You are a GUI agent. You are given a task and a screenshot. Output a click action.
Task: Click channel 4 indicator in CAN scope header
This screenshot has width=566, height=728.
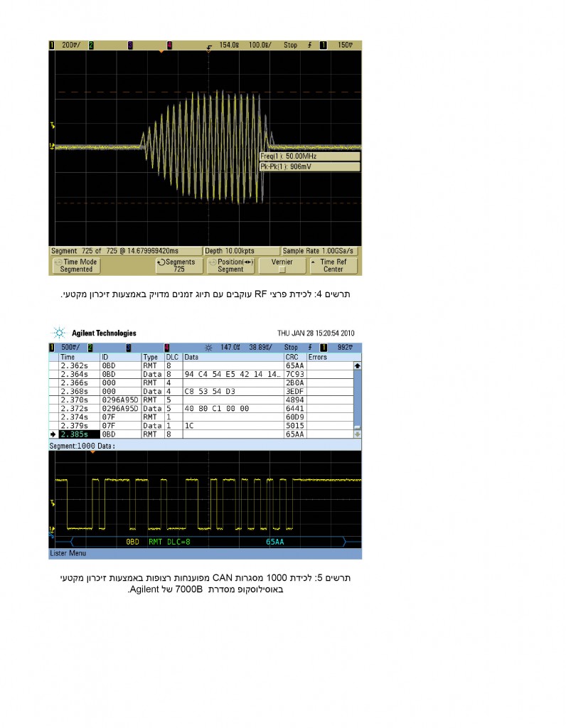coord(166,347)
